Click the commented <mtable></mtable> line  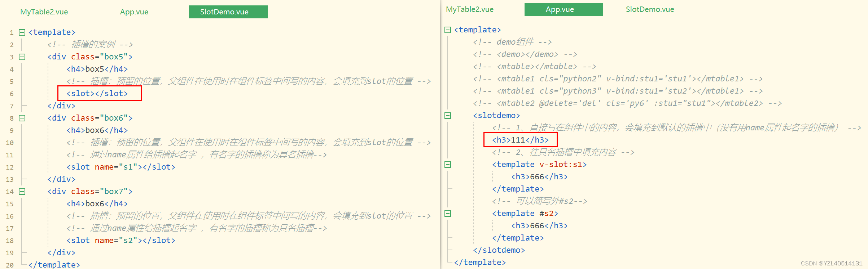click(534, 67)
